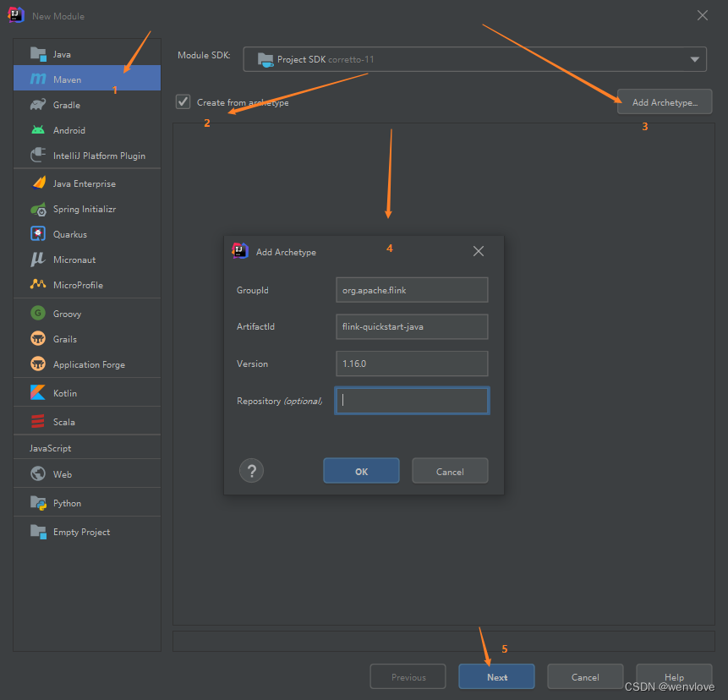728x700 pixels.
Task: Click the Quarkus icon
Action: click(38, 234)
